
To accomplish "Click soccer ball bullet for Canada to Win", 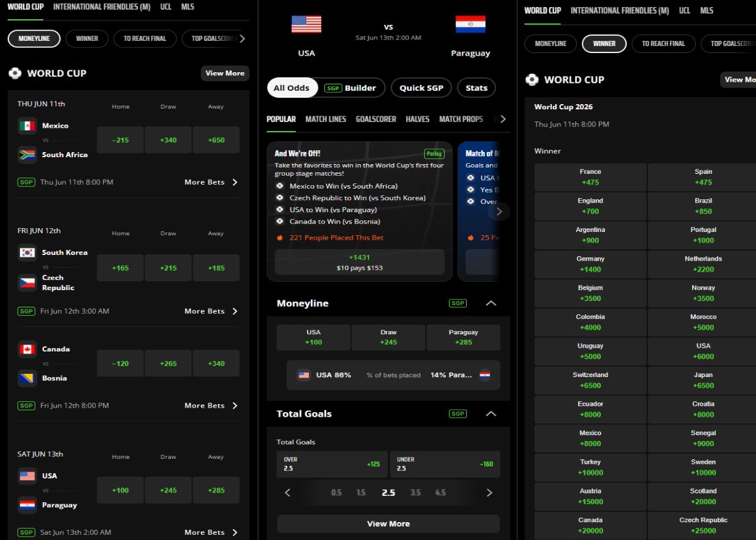I will (280, 222).
